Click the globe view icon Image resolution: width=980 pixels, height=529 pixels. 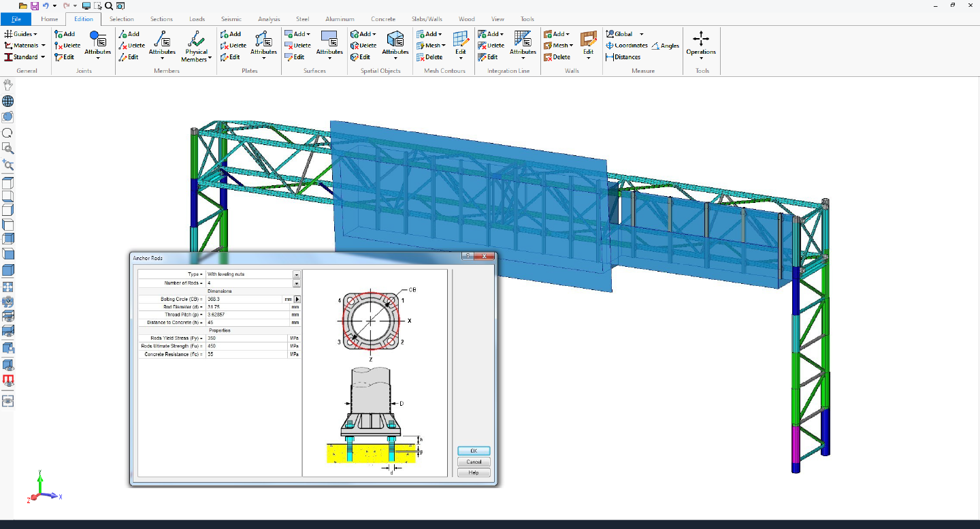[7, 100]
